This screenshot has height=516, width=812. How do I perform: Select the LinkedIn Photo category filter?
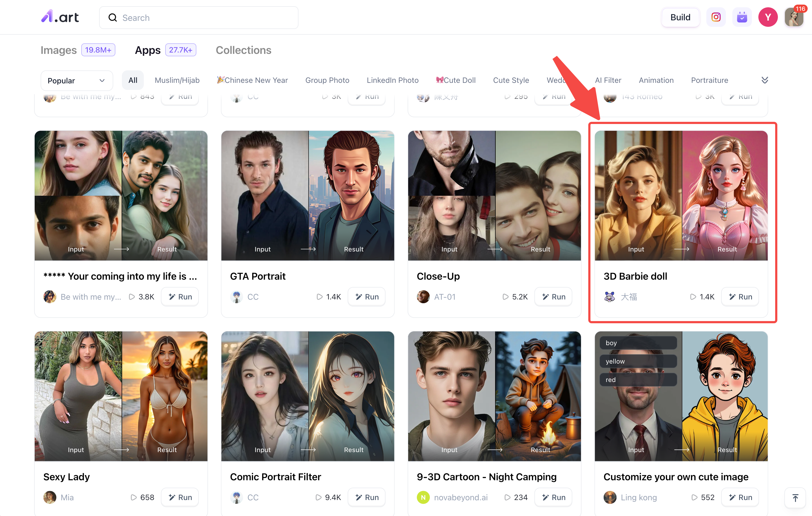(x=392, y=80)
